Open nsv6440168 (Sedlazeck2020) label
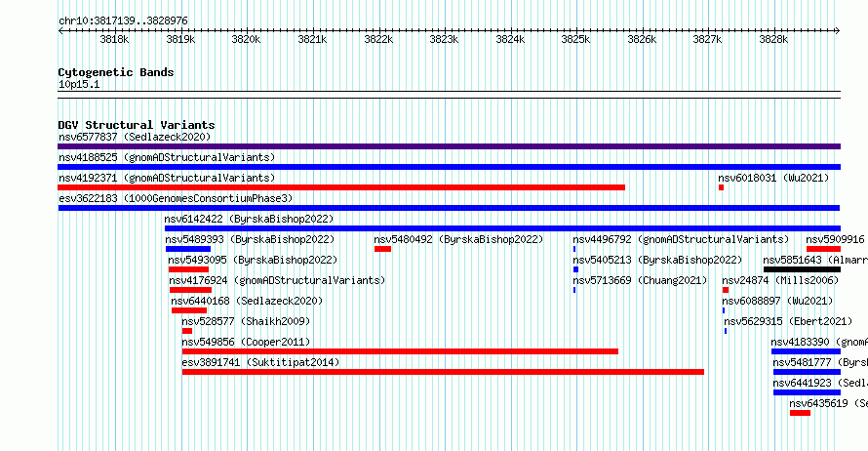This screenshot has height=451, width=868. [247, 301]
